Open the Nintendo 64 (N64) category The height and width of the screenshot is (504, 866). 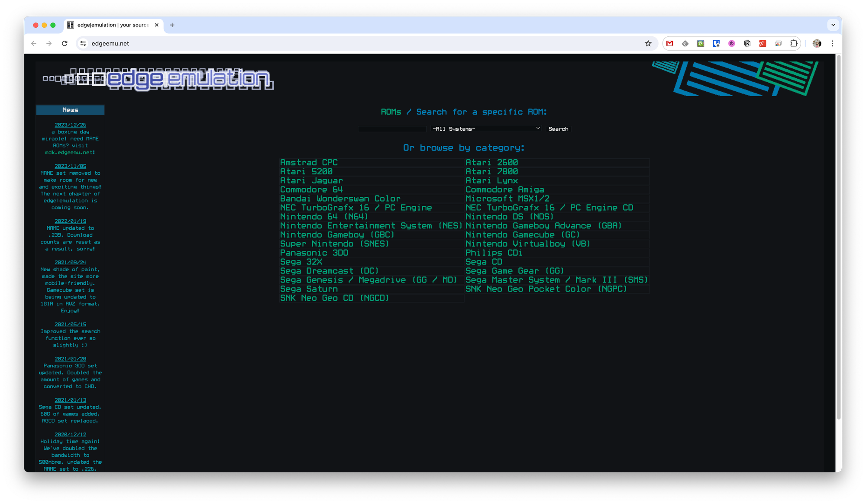324,217
